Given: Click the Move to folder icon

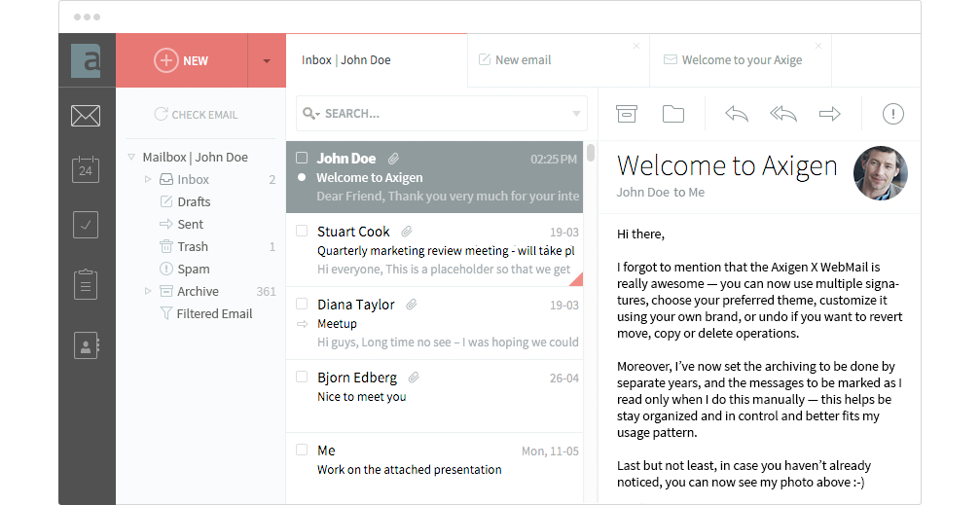Looking at the screenshot, I should [x=673, y=114].
